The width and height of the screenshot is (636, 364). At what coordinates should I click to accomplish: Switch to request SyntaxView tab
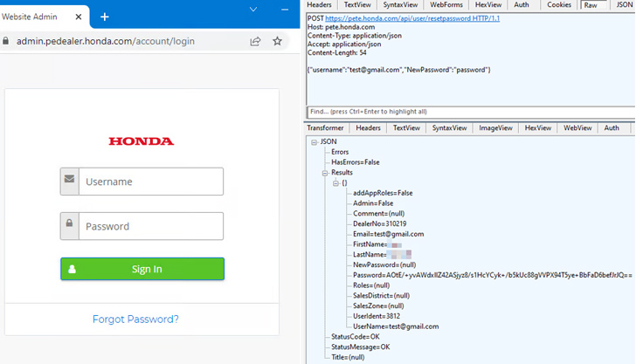(400, 5)
